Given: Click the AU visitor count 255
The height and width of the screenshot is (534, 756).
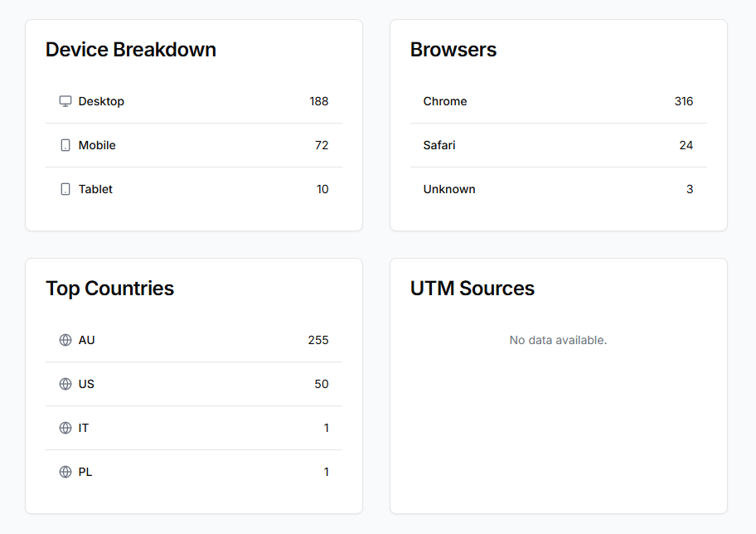Looking at the screenshot, I should [x=318, y=340].
